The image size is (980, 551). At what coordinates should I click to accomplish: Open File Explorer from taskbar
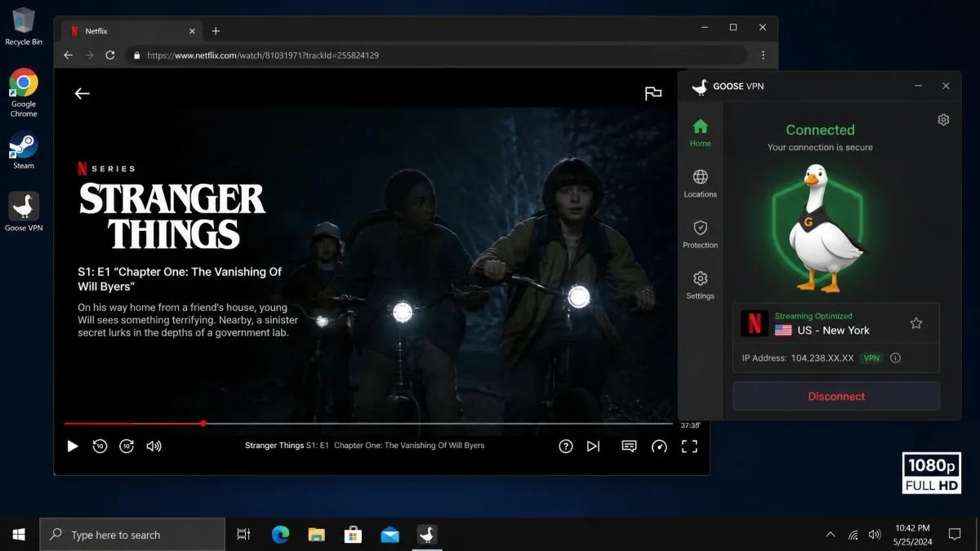tap(317, 535)
